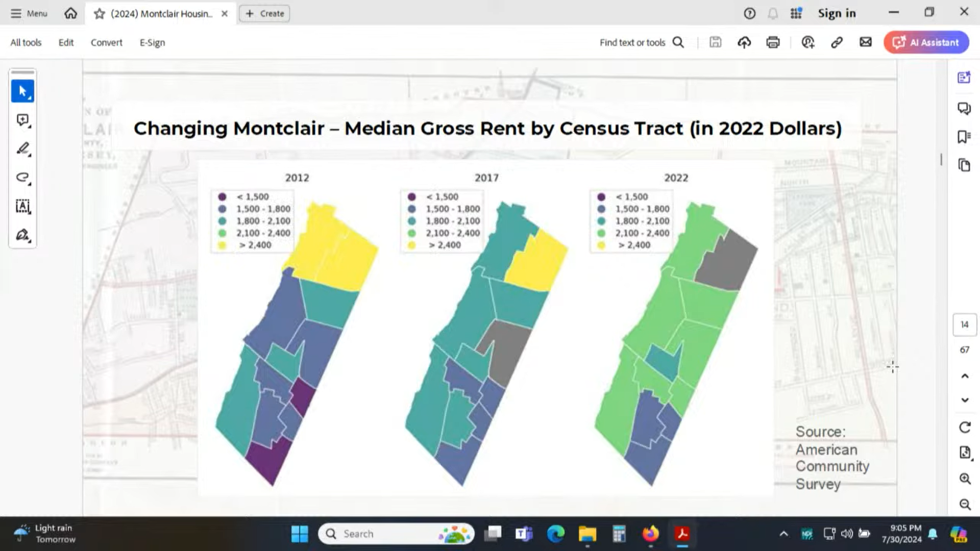This screenshot has height=551, width=980.
Task: Show hidden icons in system tray
Action: click(x=783, y=534)
